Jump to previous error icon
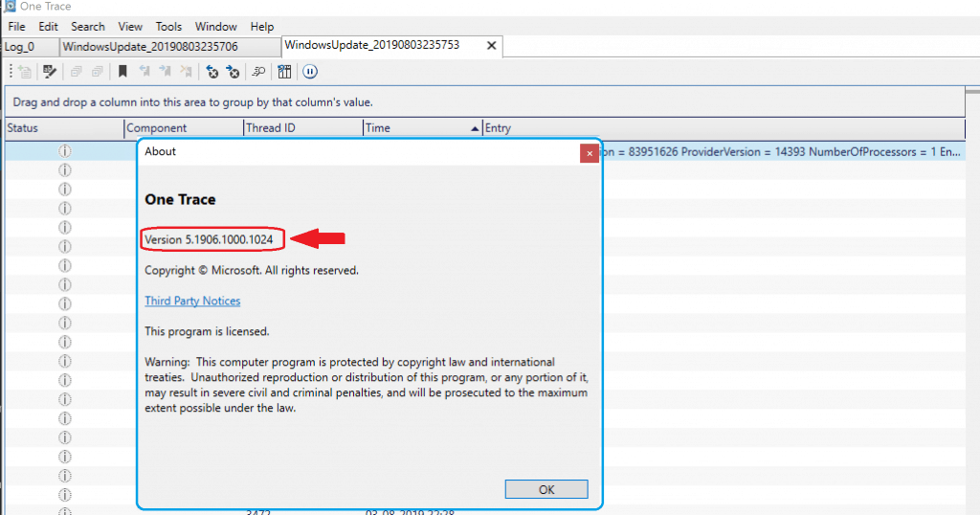This screenshot has width=980, height=515. 212,72
